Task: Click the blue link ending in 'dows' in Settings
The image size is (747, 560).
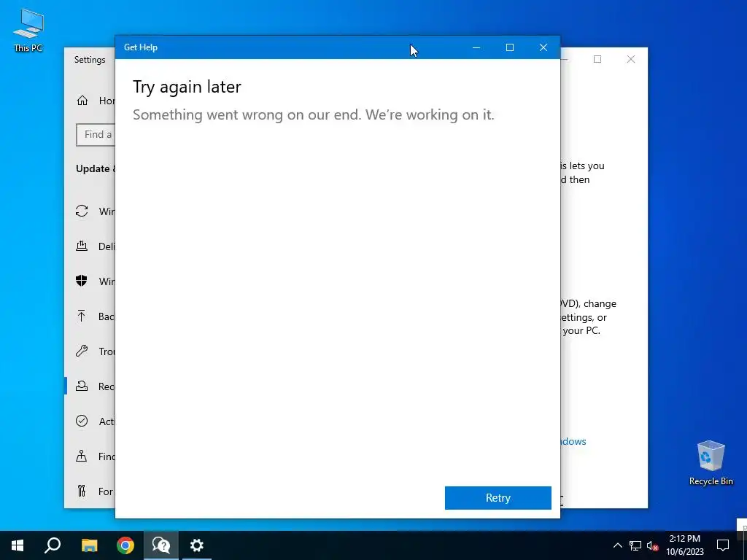Action: click(x=573, y=441)
